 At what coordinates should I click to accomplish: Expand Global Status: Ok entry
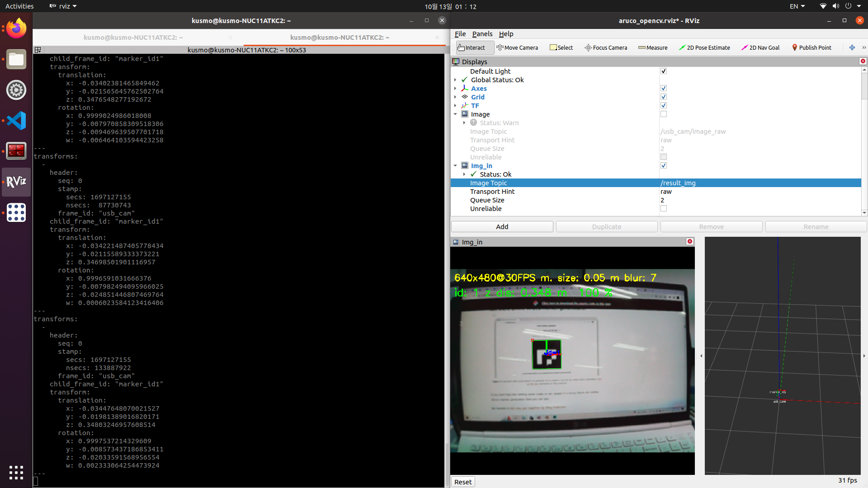coord(455,80)
